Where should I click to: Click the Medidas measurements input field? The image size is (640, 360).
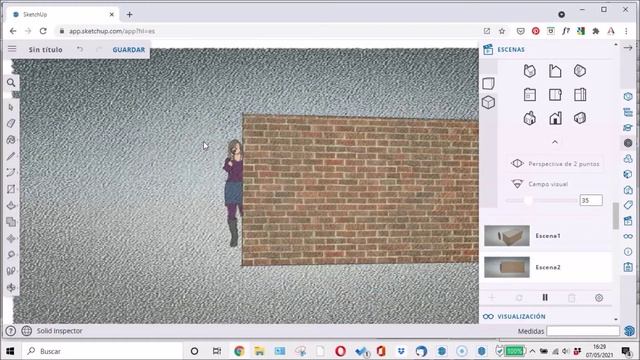[583, 331]
